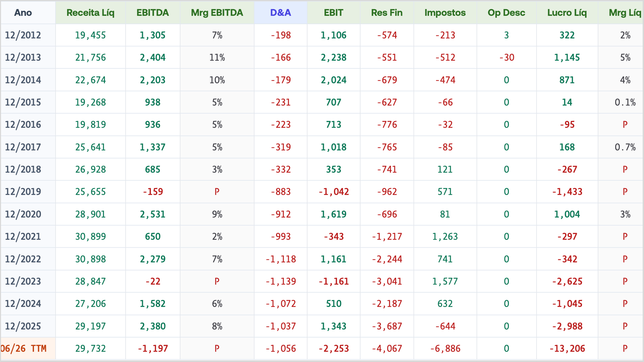Viewport: 644px width, 362px height.
Task: Select the 12/2022 year row label
Action: tap(23, 259)
